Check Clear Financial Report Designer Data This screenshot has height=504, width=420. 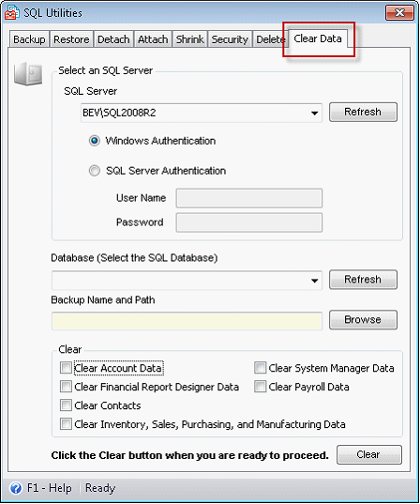coord(66,387)
